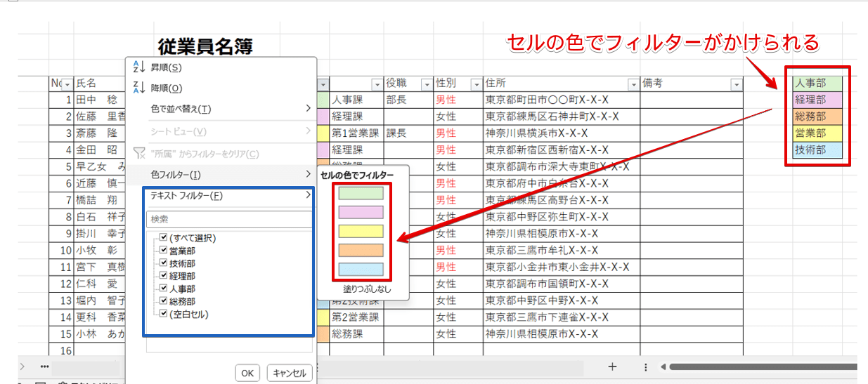Select the 従業員名簿 title cell
This screenshot has width=868, height=384.
coord(205,47)
